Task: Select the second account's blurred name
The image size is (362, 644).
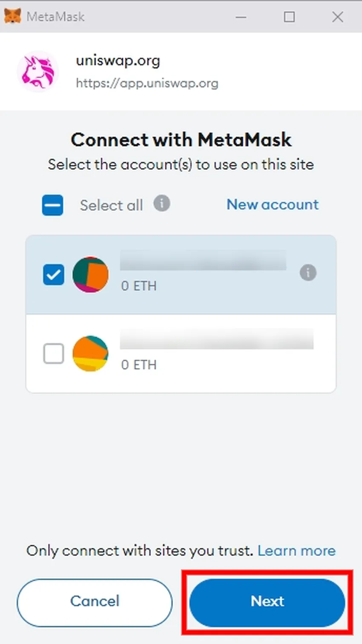Action: coord(217,339)
